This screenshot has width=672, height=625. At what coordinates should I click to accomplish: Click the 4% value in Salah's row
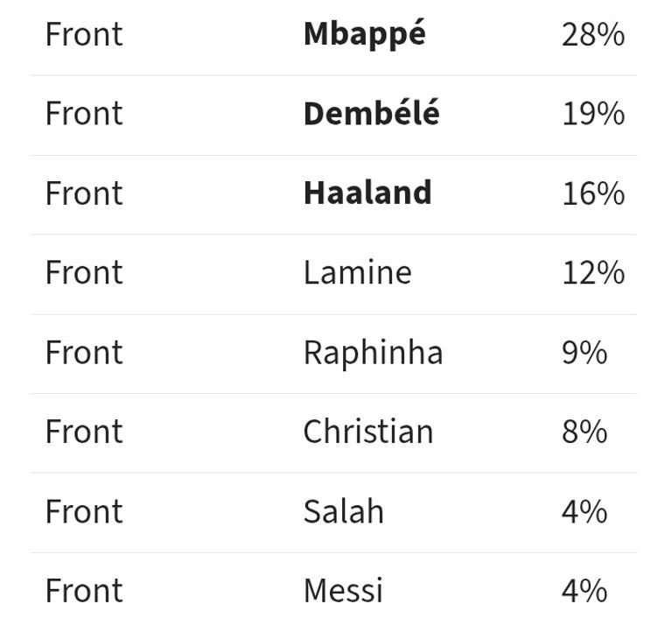coord(584,511)
